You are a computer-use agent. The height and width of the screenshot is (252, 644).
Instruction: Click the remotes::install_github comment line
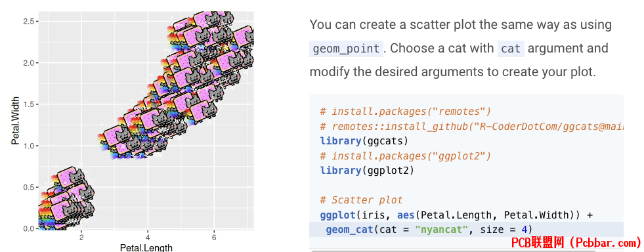471,126
